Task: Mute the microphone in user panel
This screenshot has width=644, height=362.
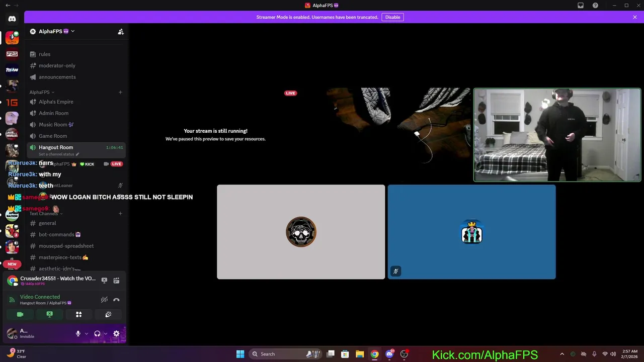Action: point(78,334)
